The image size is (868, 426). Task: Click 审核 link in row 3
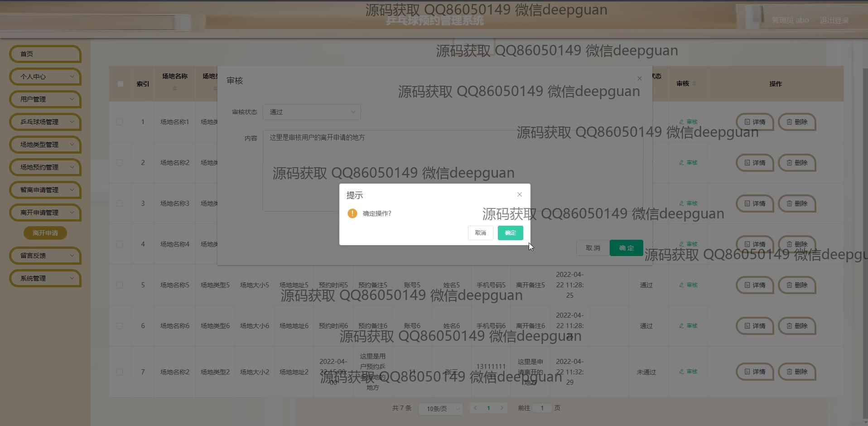[688, 203]
